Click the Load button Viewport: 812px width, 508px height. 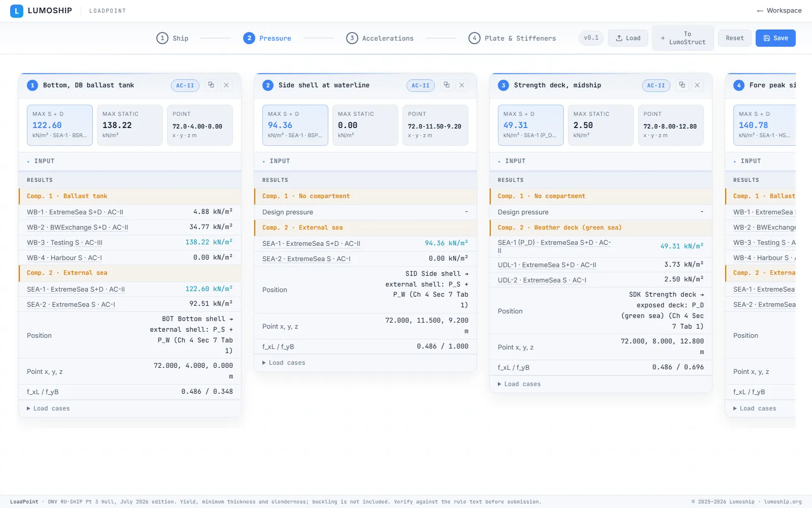pos(628,38)
